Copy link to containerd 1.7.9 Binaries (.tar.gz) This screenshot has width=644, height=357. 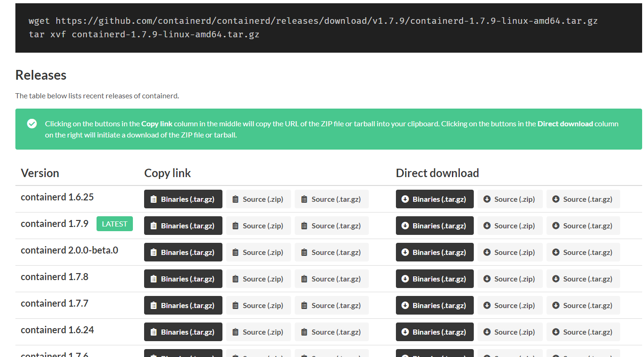[x=183, y=226]
